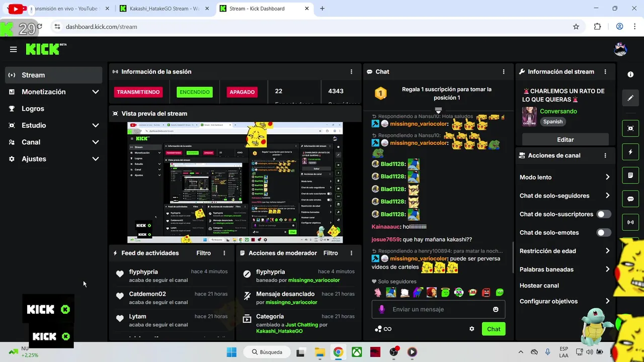Enable Chat de solo-suscriptores toggle
Image resolution: width=644 pixels, height=362 pixels.
tap(603, 214)
